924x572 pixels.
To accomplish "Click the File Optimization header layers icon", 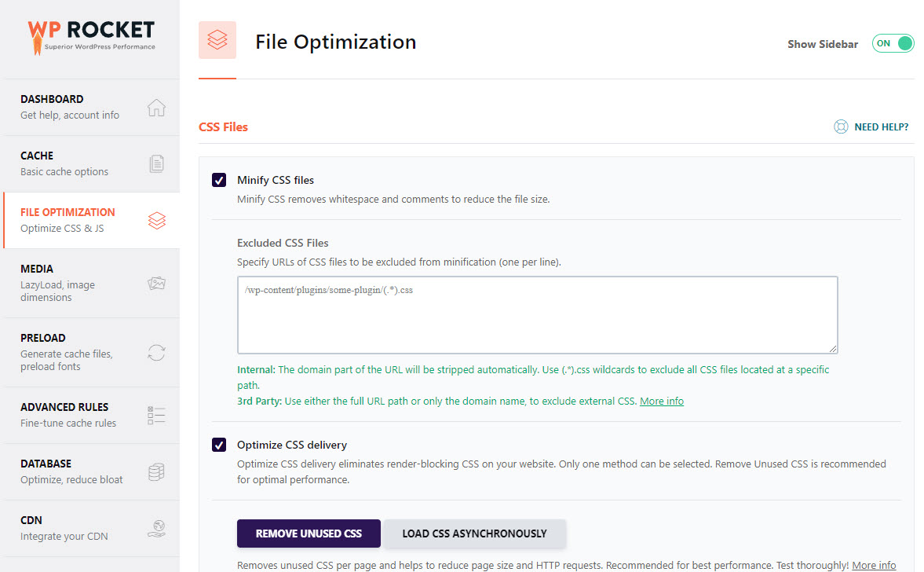I will 217,40.
